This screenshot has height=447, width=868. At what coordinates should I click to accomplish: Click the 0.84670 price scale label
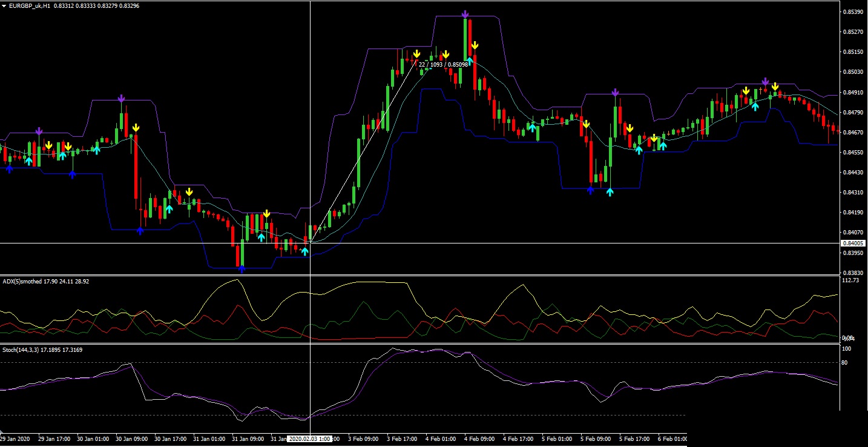[853, 132]
